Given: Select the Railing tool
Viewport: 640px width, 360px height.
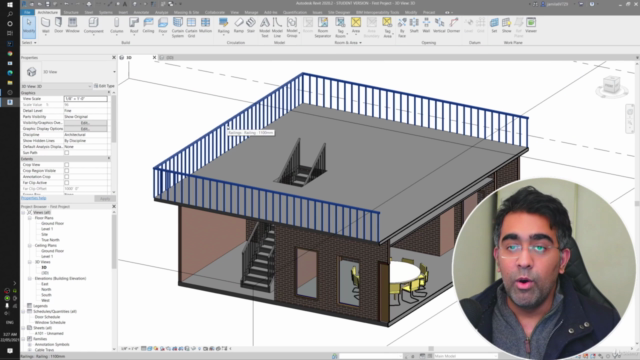Looking at the screenshot, I should (223, 26).
